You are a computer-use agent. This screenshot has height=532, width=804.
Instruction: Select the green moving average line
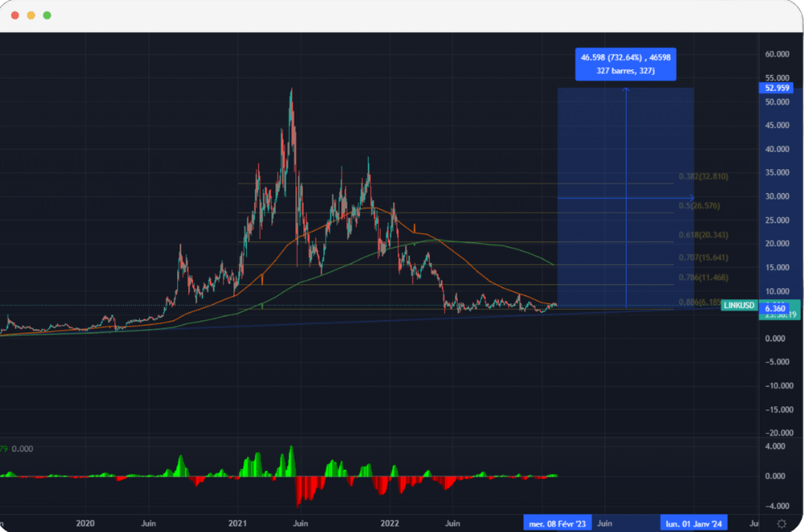pyautogui.click(x=483, y=242)
